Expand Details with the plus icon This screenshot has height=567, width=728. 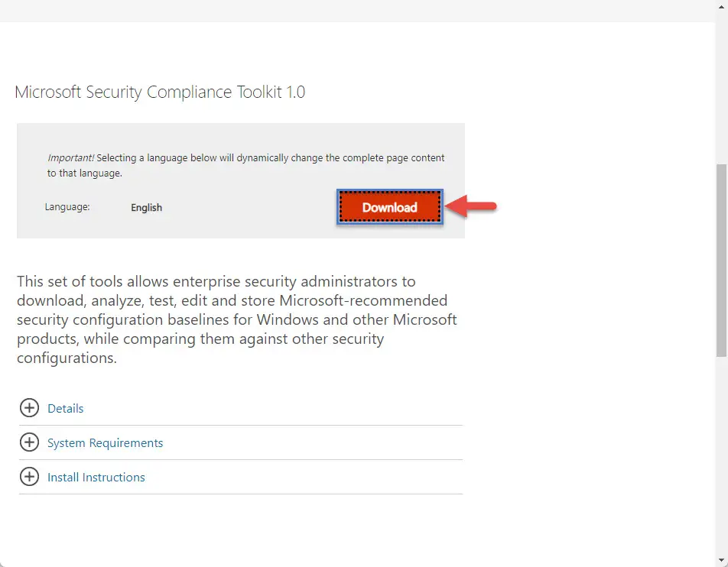point(29,408)
